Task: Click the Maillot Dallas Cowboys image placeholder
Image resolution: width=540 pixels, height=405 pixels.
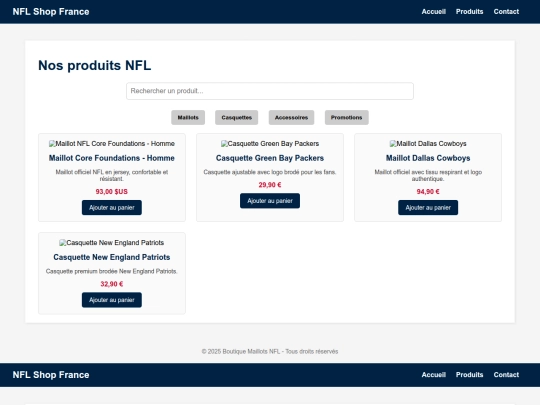Action: click(x=428, y=144)
